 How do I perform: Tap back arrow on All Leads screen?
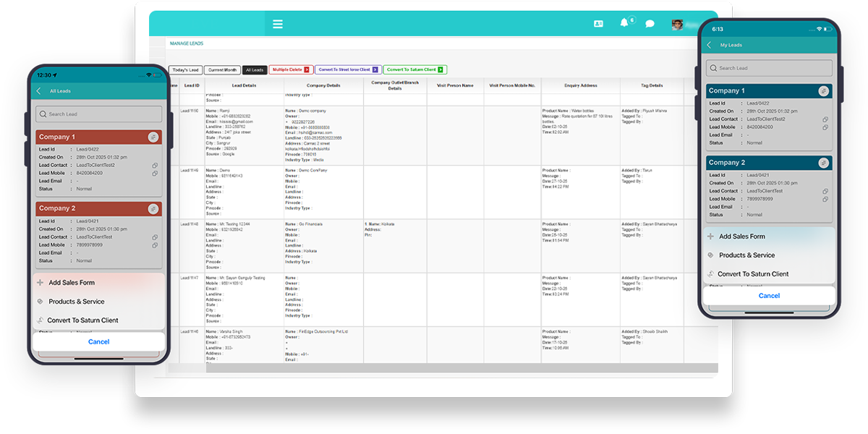[39, 91]
